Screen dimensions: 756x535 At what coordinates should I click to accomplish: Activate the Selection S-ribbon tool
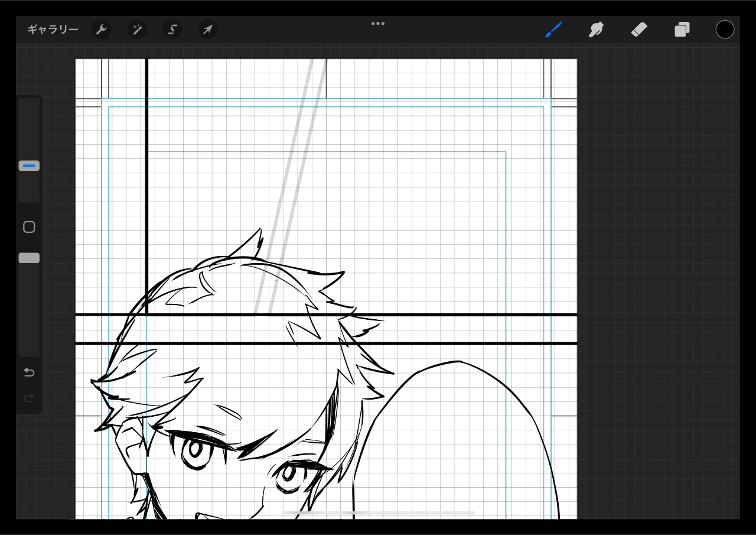click(172, 30)
